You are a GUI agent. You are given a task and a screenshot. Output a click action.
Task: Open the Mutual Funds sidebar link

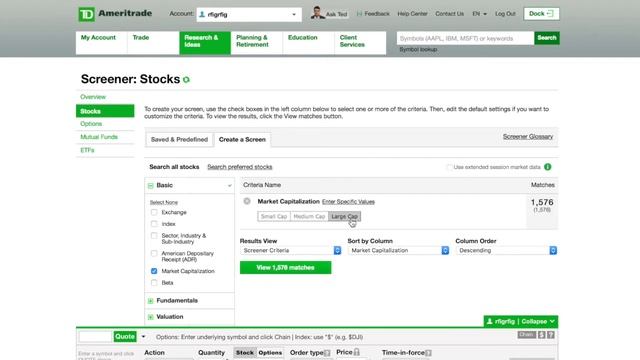(99, 137)
